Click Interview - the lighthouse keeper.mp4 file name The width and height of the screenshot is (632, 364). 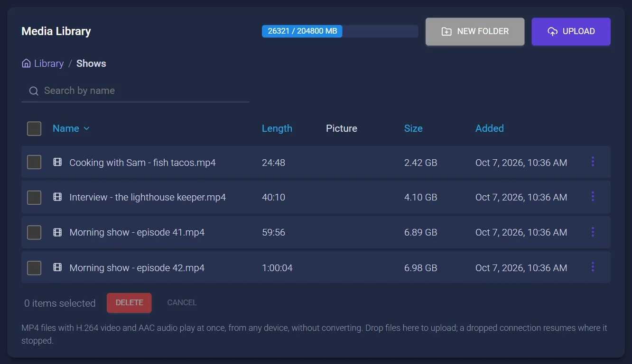coord(148,197)
